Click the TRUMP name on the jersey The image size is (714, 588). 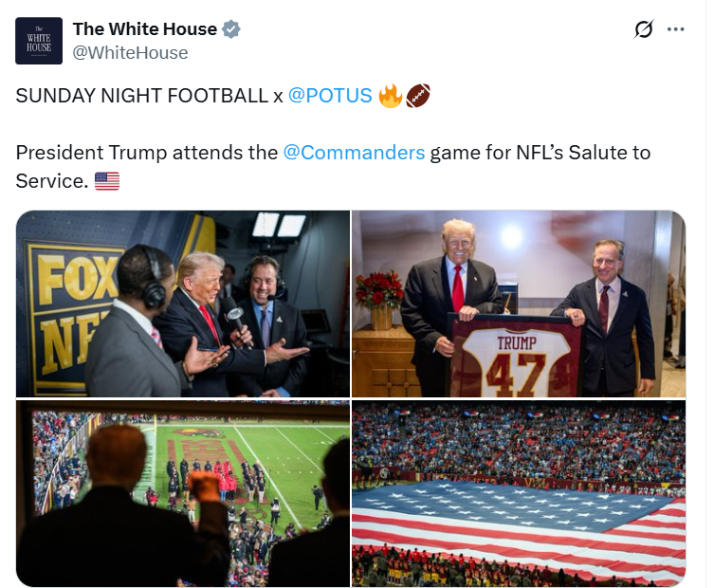517,343
